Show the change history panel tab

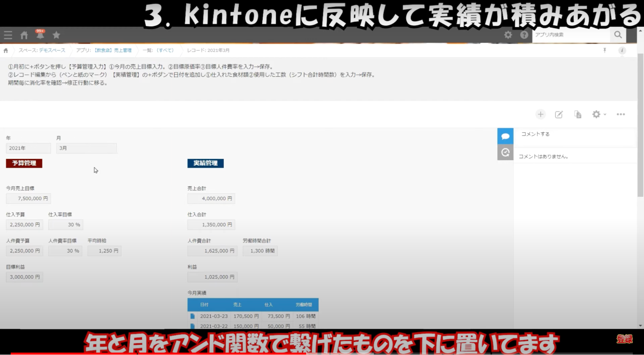(x=505, y=152)
